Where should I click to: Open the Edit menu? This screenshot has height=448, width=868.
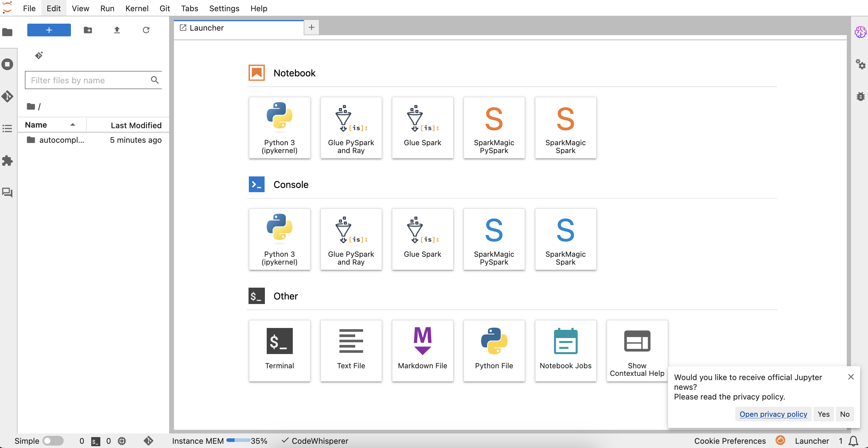coord(54,8)
